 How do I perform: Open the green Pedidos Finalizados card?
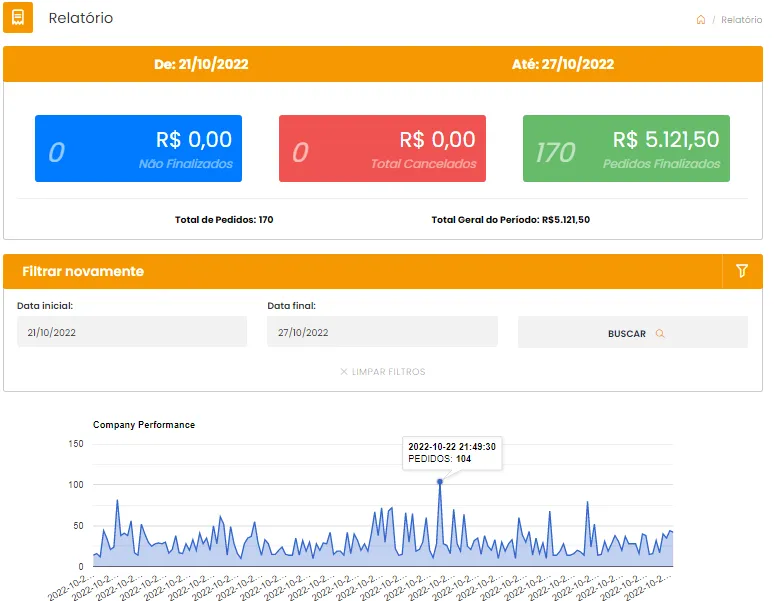click(x=626, y=148)
